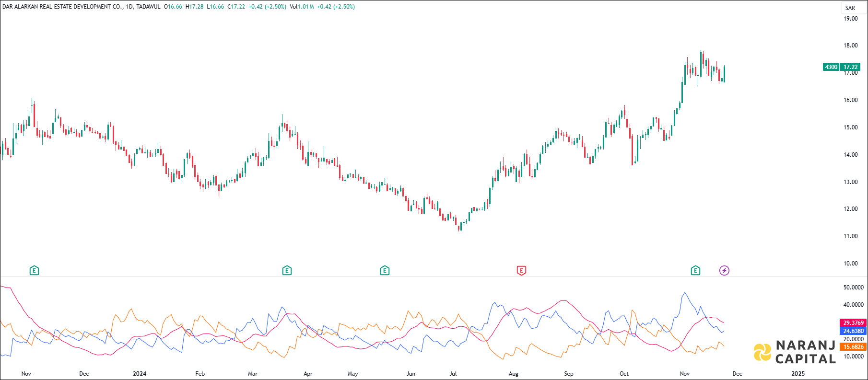Click the Jun label on time axis
Viewport: 868px width, 380px height.
411,374
